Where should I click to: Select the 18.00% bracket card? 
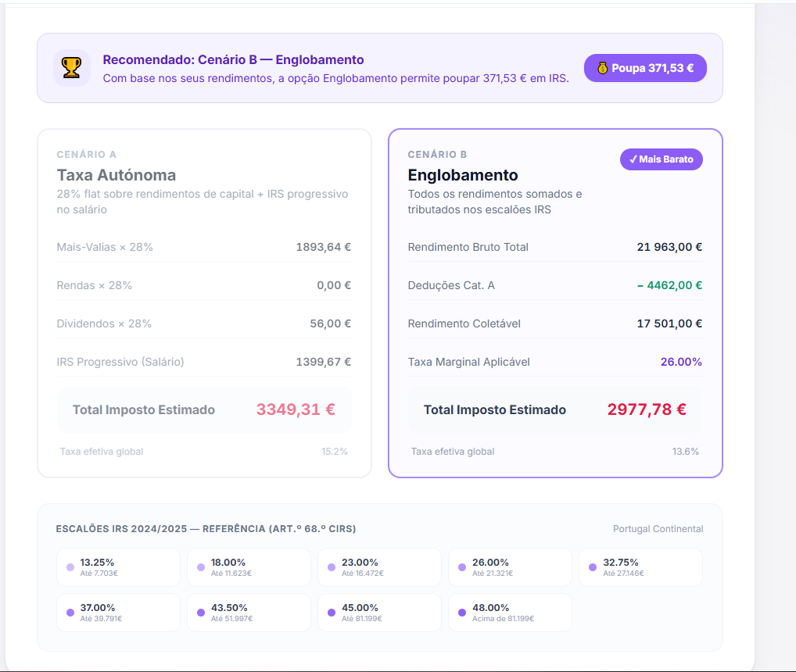(x=249, y=567)
